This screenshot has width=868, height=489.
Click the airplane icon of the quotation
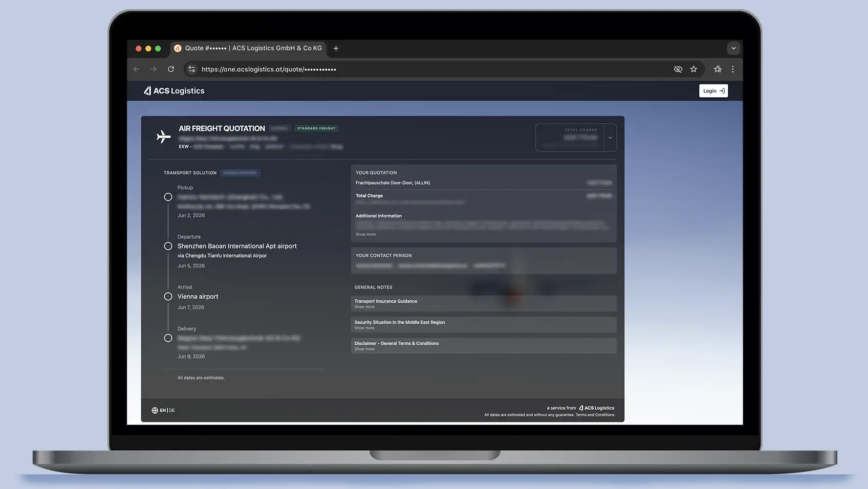pos(164,137)
